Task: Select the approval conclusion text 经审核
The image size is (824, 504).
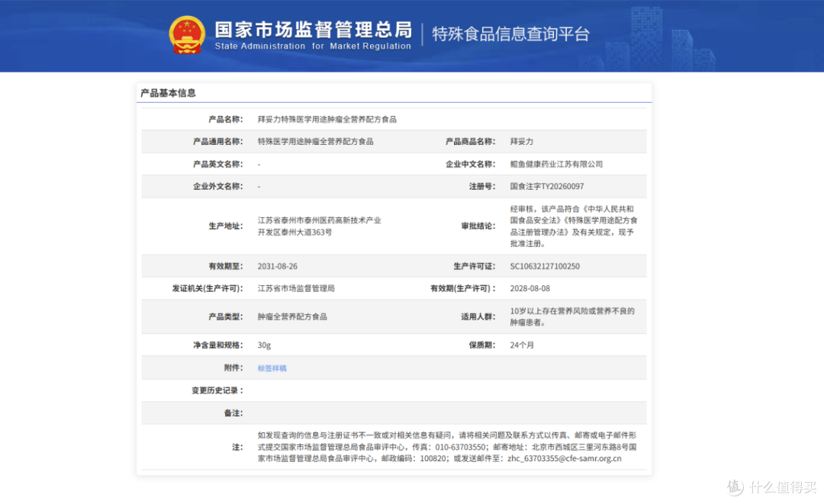Action: click(573, 226)
